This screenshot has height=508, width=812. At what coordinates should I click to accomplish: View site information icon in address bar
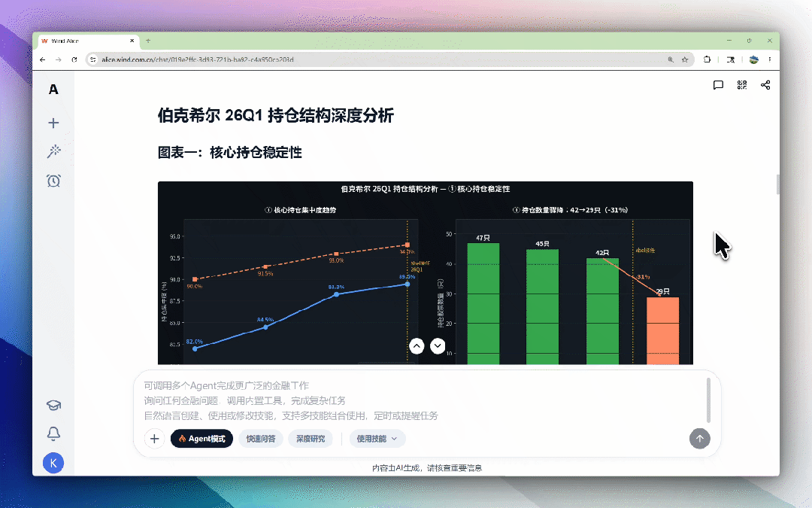pos(93,59)
